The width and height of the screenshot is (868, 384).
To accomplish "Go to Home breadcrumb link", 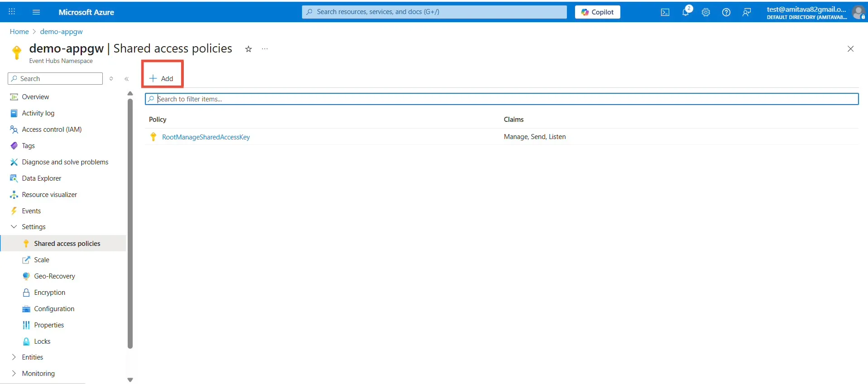I will (x=19, y=32).
